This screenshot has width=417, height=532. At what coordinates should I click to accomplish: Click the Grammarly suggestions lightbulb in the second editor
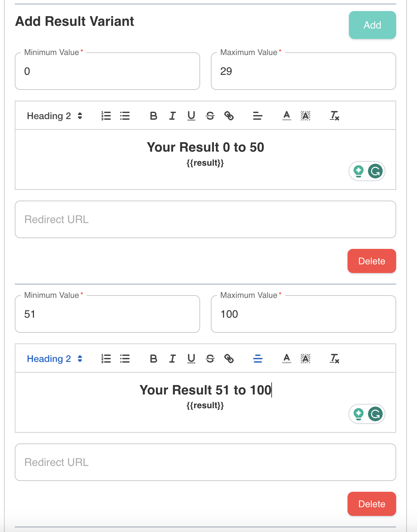pyautogui.click(x=359, y=414)
